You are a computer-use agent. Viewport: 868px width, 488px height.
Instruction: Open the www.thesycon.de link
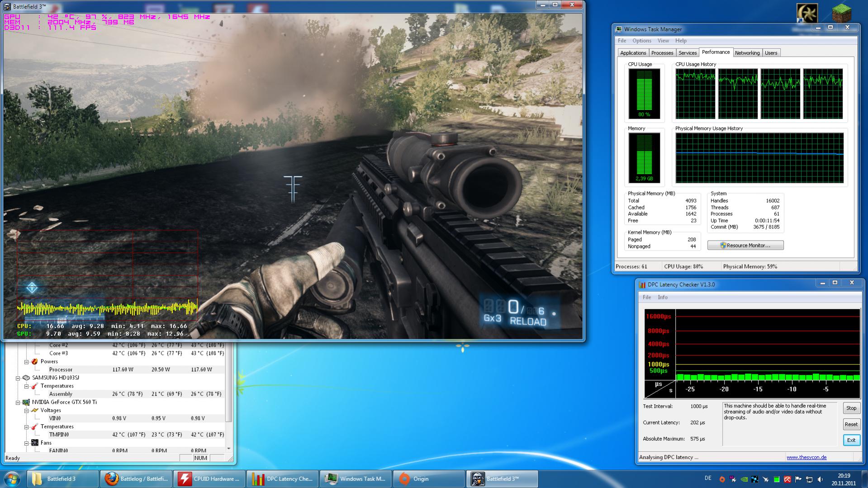[x=806, y=458]
